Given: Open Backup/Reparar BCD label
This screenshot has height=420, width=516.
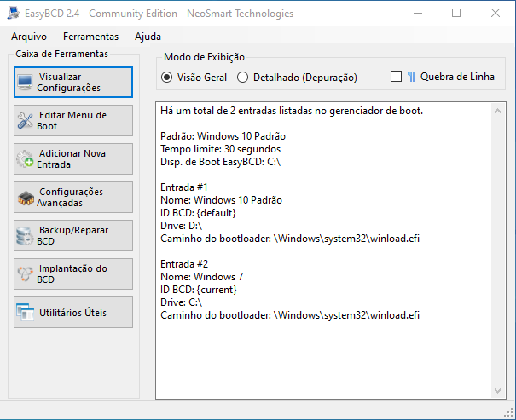Looking at the screenshot, I should [x=72, y=236].
